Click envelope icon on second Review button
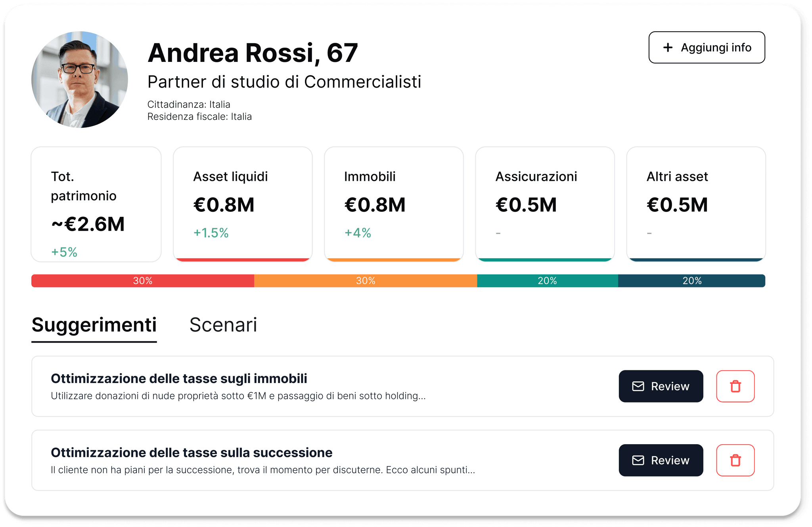 pyautogui.click(x=638, y=460)
